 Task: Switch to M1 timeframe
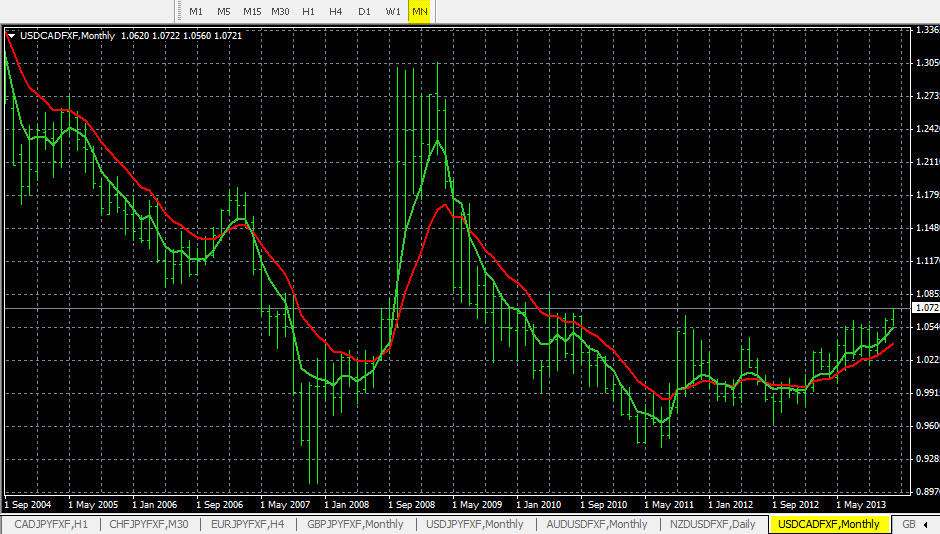point(196,11)
